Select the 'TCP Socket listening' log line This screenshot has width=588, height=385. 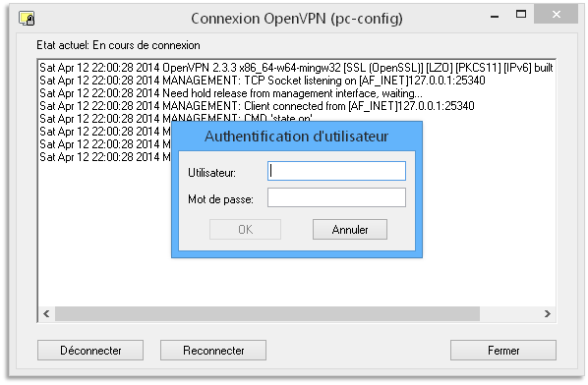point(263,81)
